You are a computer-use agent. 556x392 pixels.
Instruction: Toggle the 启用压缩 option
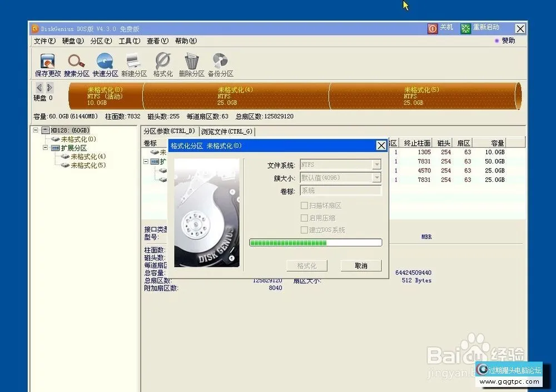point(304,218)
